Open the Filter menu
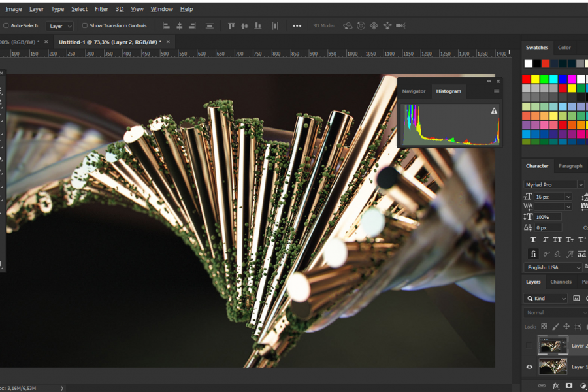 point(101,9)
